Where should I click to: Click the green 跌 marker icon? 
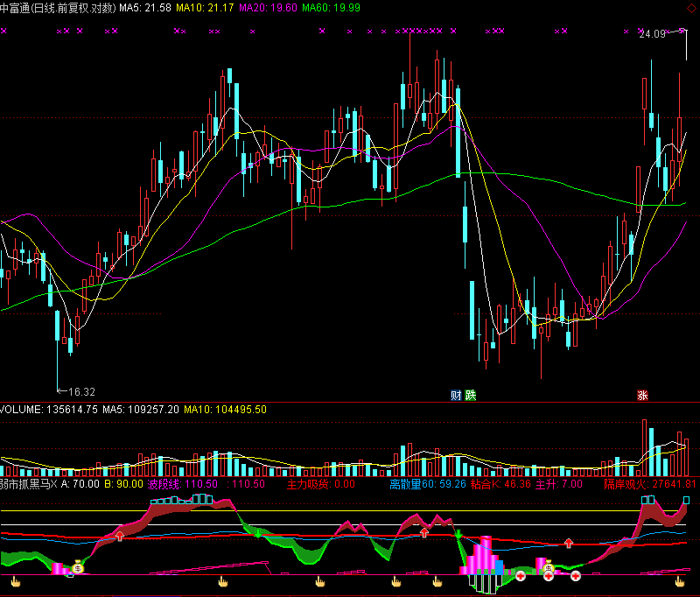click(x=471, y=395)
